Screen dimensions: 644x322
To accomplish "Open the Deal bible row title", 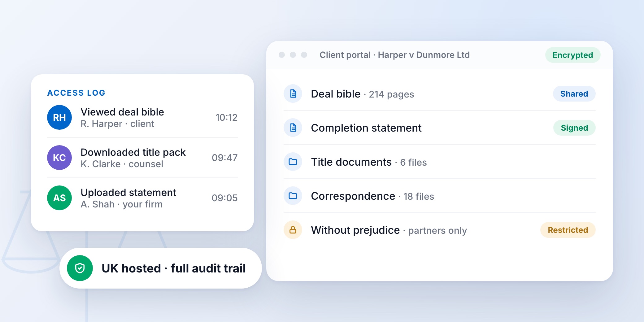I will point(336,94).
